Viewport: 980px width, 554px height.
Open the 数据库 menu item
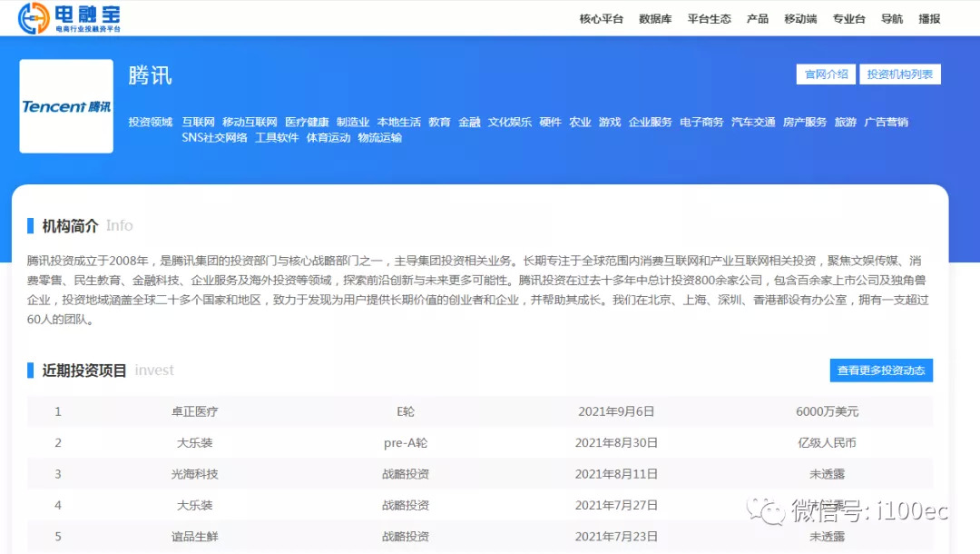[655, 19]
